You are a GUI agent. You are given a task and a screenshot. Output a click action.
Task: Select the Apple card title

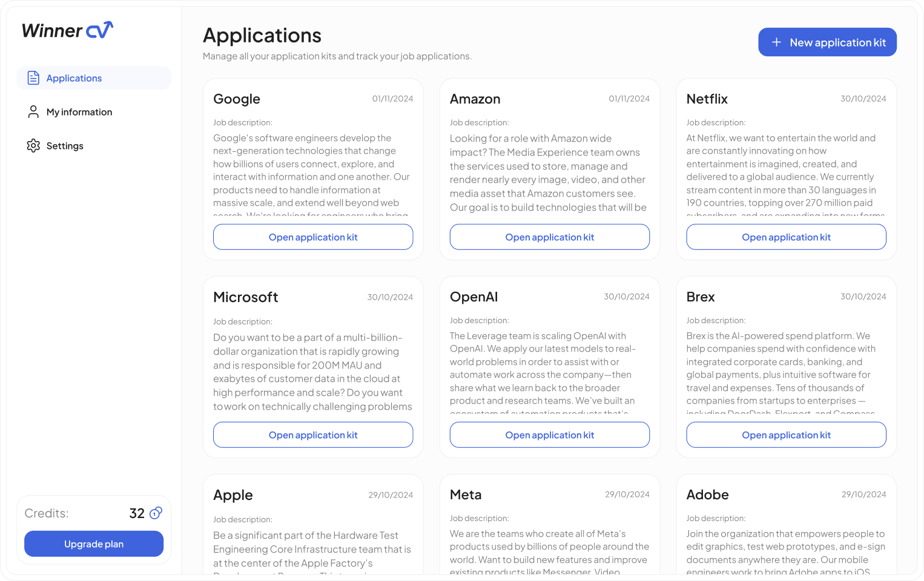[233, 495]
